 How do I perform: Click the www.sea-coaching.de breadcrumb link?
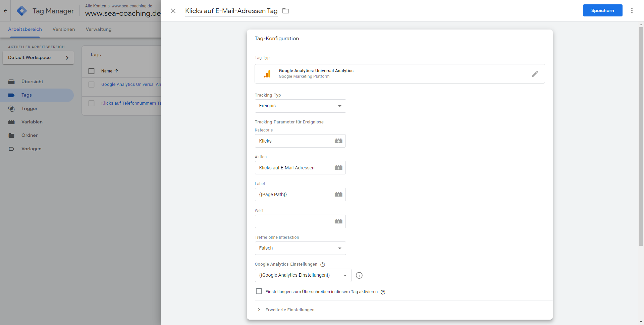click(x=132, y=6)
